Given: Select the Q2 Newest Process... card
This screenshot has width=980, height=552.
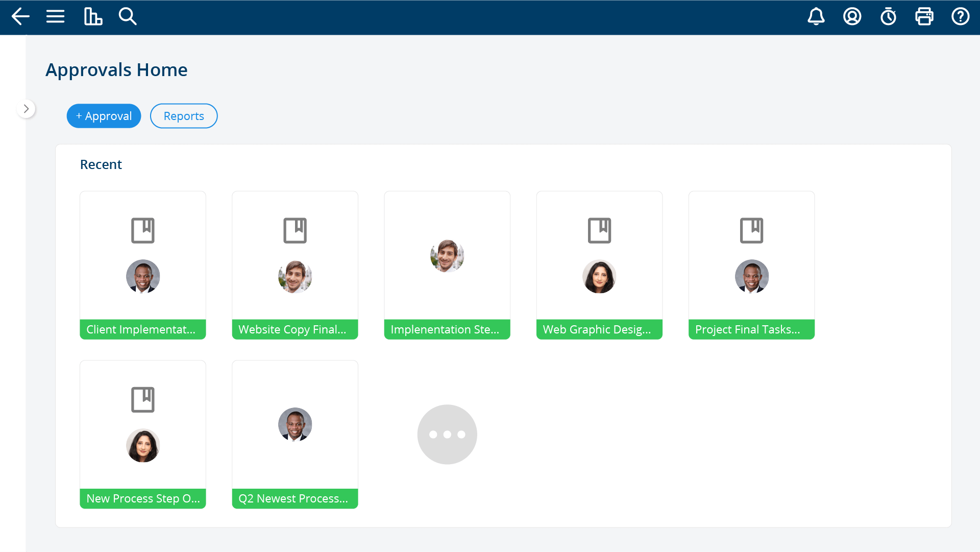Looking at the screenshot, I should 295,434.
